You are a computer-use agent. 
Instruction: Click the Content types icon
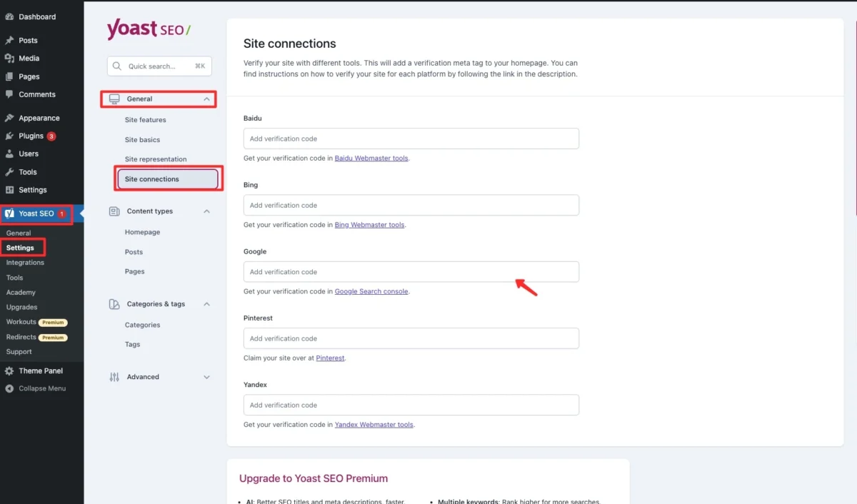[114, 211]
